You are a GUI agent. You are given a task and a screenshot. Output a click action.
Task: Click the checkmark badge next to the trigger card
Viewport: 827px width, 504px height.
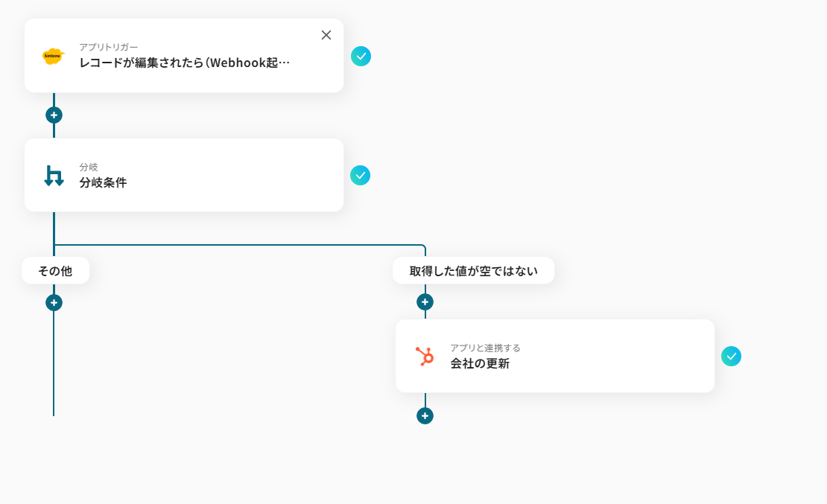[x=361, y=56]
